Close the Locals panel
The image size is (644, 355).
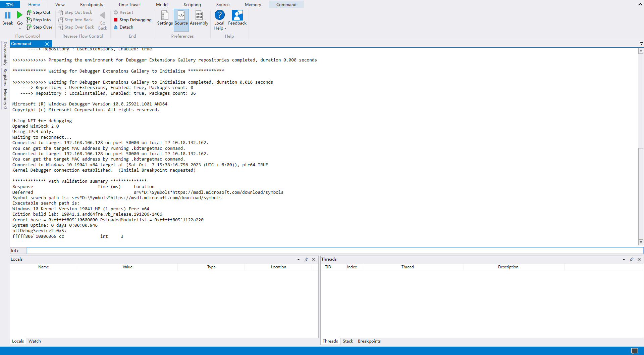tap(314, 259)
